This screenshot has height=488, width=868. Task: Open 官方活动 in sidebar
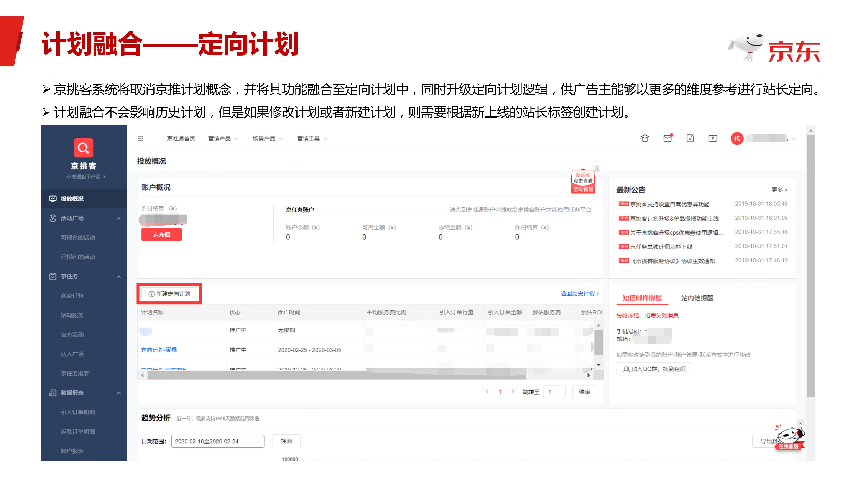(x=72, y=335)
